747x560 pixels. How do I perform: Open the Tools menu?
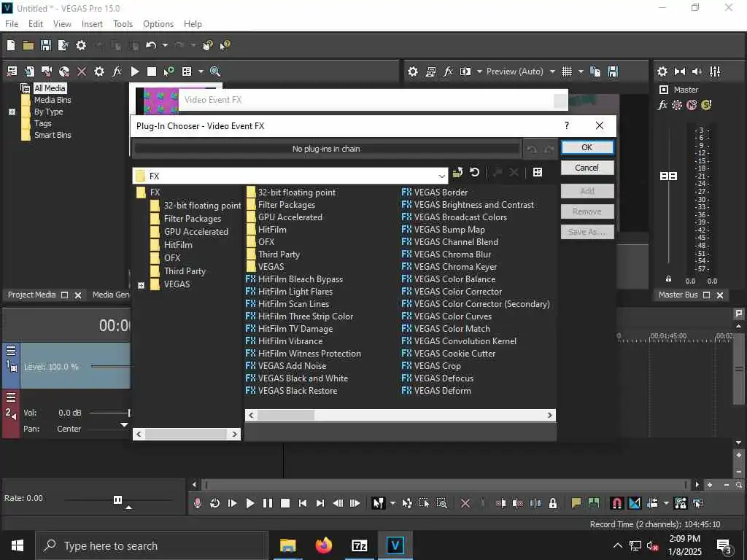123,24
